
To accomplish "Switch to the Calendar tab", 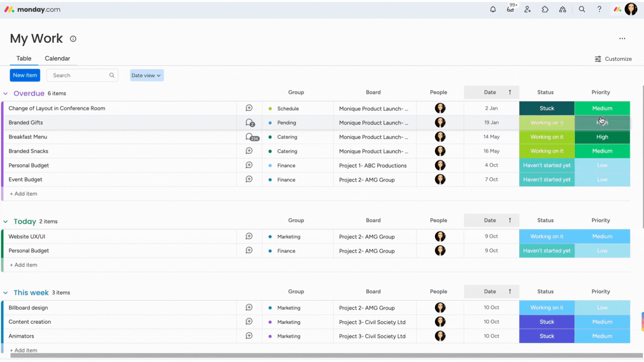I will [57, 58].
